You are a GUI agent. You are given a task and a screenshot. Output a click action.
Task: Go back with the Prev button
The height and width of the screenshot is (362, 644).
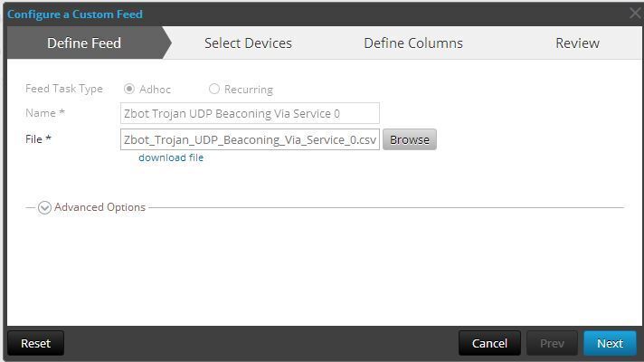pyautogui.click(x=552, y=343)
